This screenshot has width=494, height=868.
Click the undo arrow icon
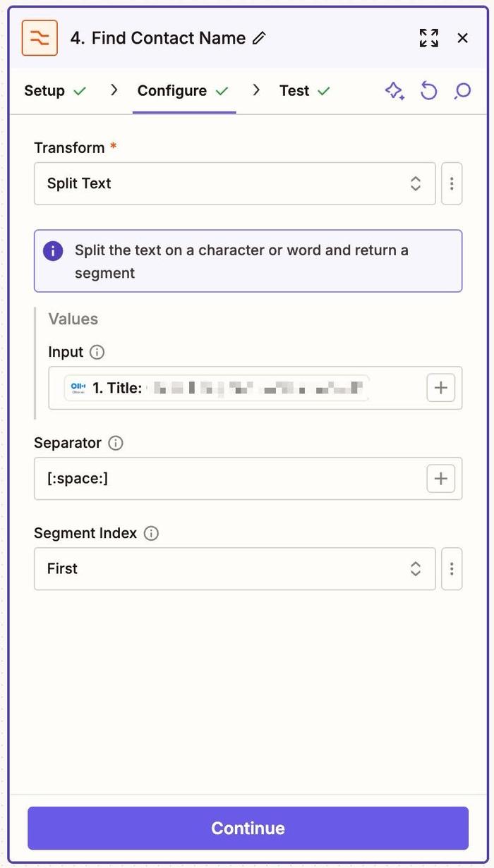click(x=428, y=91)
